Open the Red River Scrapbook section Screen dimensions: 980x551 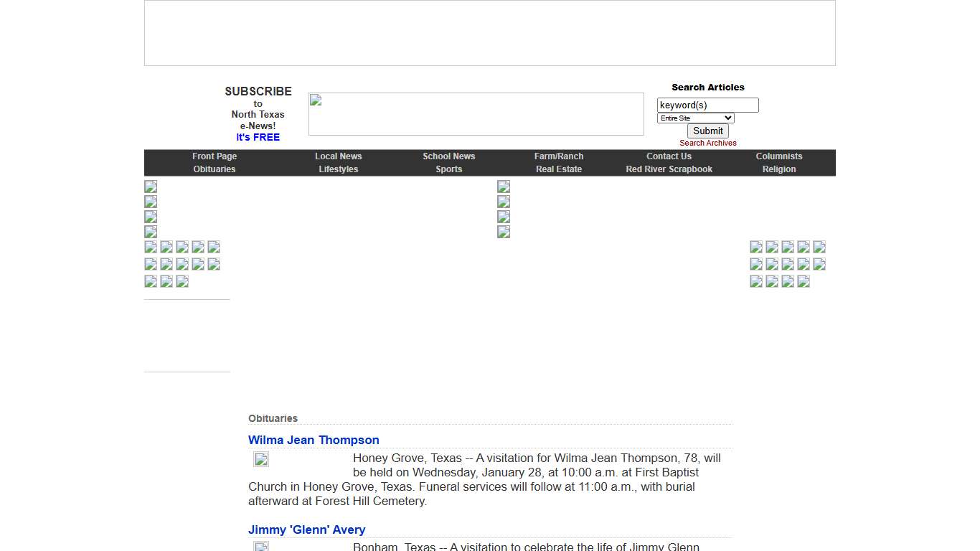click(x=669, y=169)
